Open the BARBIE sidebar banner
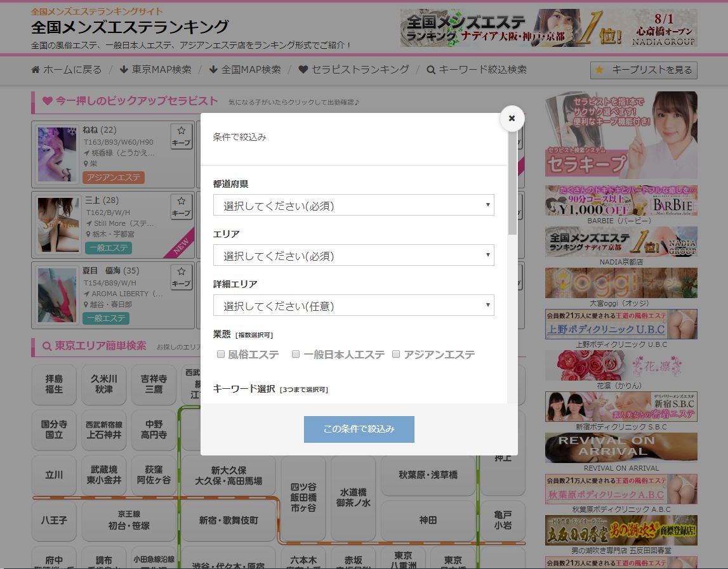The width and height of the screenshot is (728, 569). (x=621, y=200)
